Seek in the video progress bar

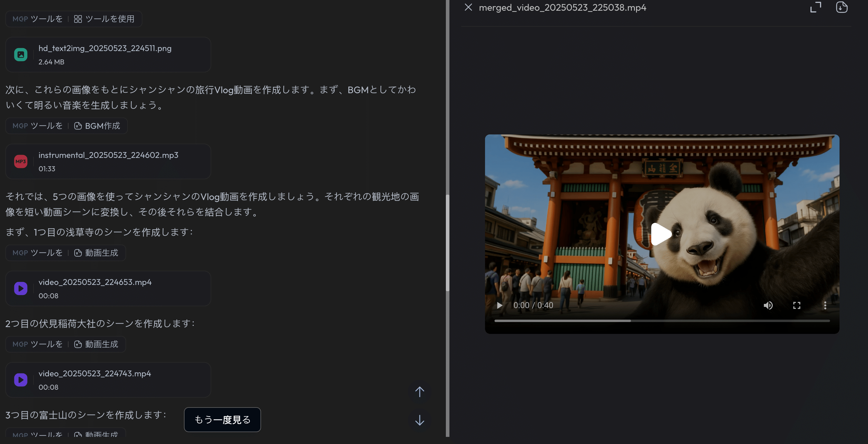click(662, 321)
